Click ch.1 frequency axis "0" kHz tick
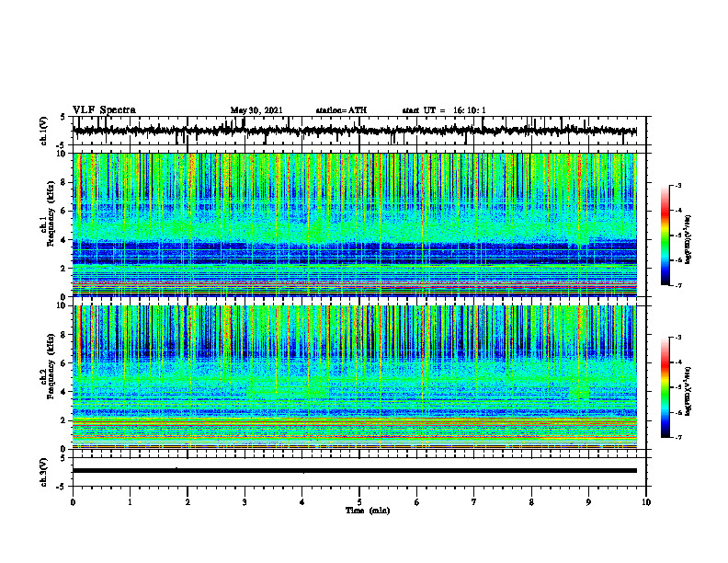Viewport: 728px width, 563px height. (x=65, y=296)
